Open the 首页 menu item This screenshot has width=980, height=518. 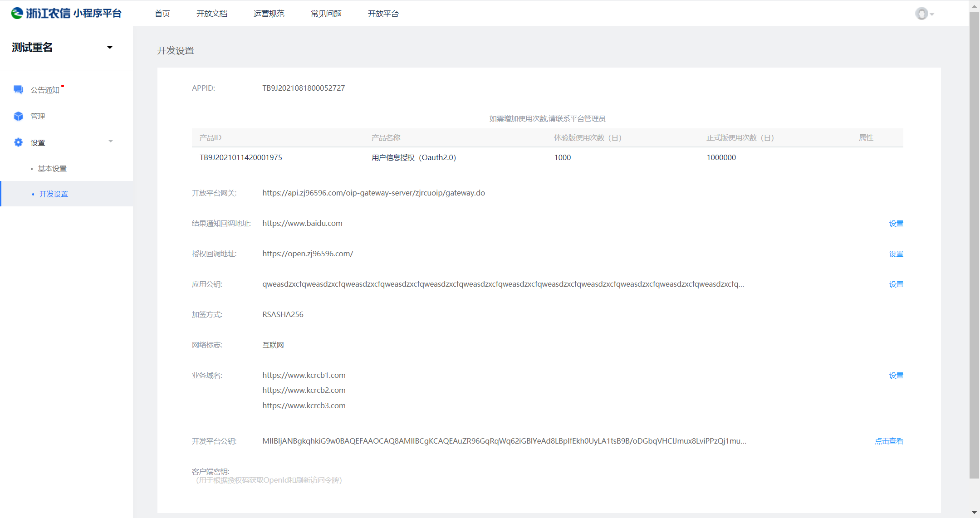coord(162,14)
